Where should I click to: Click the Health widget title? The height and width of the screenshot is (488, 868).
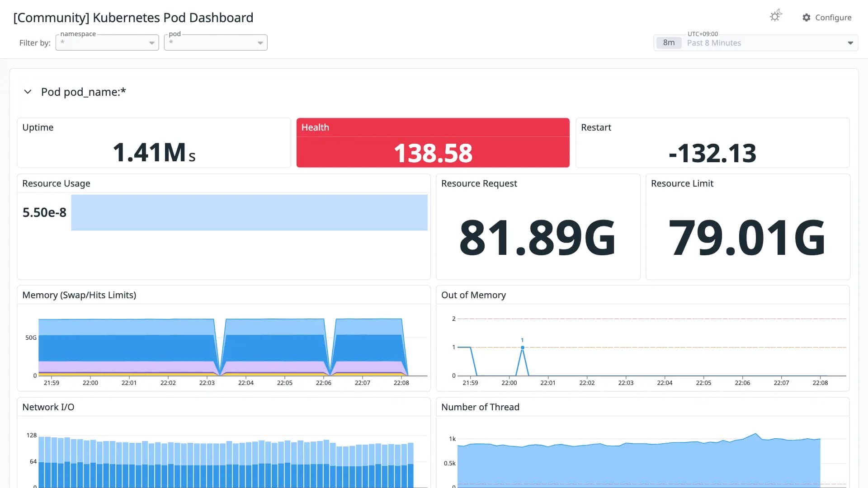coord(315,127)
